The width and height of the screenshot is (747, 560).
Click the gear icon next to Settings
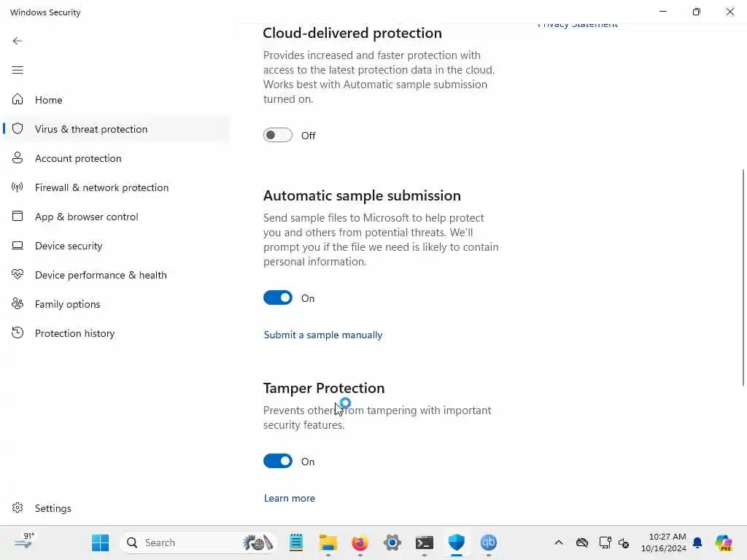point(18,507)
